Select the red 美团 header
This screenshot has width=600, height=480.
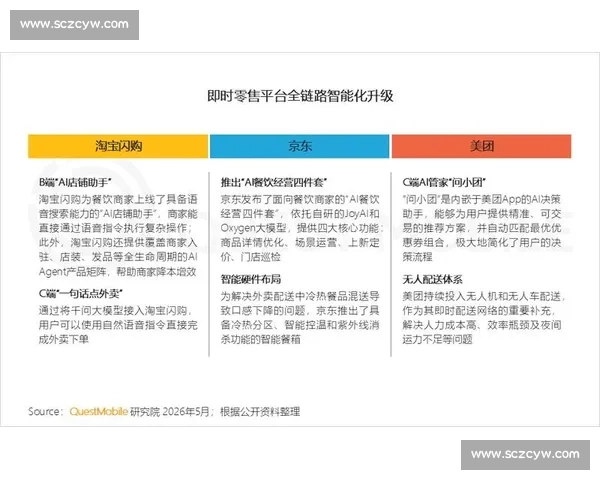tap(481, 146)
